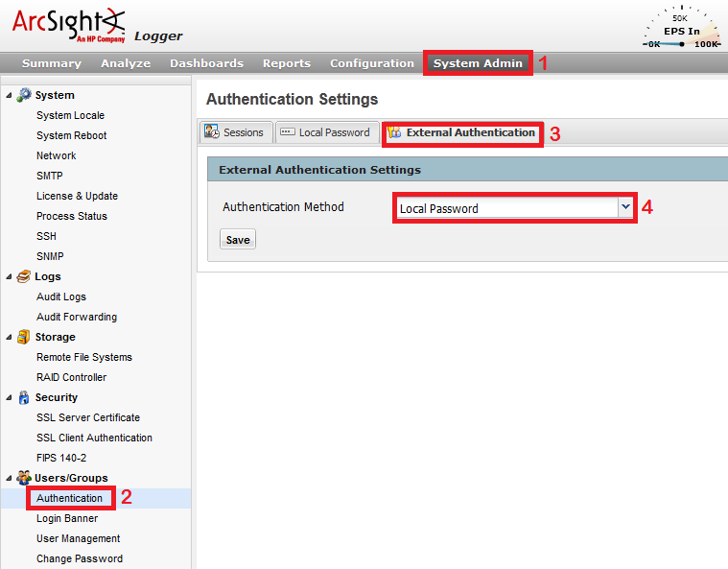Image resolution: width=728 pixels, height=569 pixels.
Task: Open System Reboot page
Action: click(72, 135)
